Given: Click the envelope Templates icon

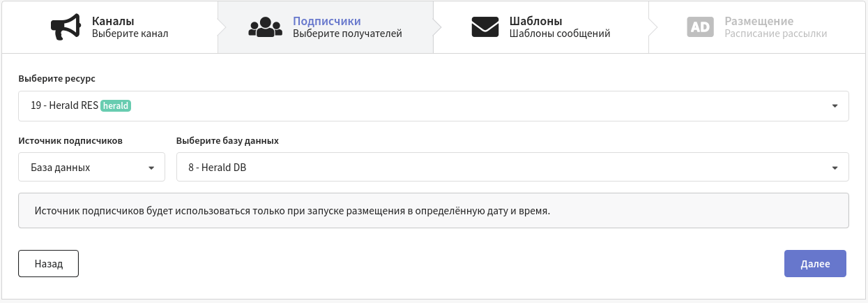Looking at the screenshot, I should click(485, 27).
